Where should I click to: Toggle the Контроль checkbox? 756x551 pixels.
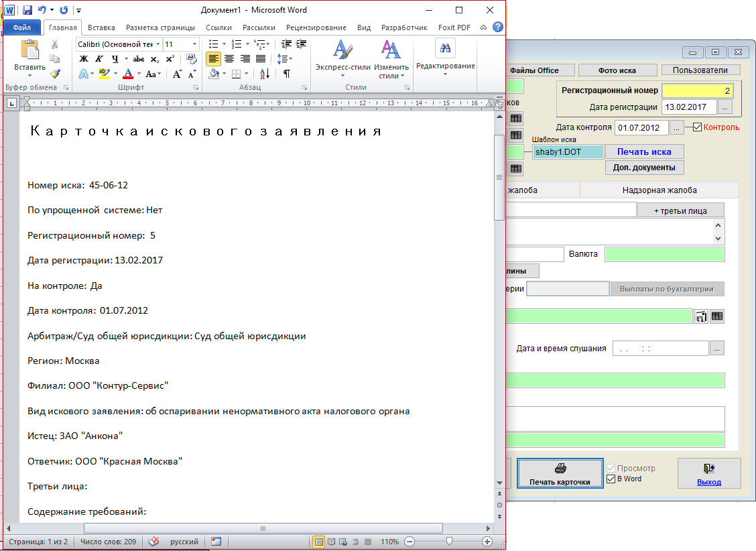[x=697, y=127]
